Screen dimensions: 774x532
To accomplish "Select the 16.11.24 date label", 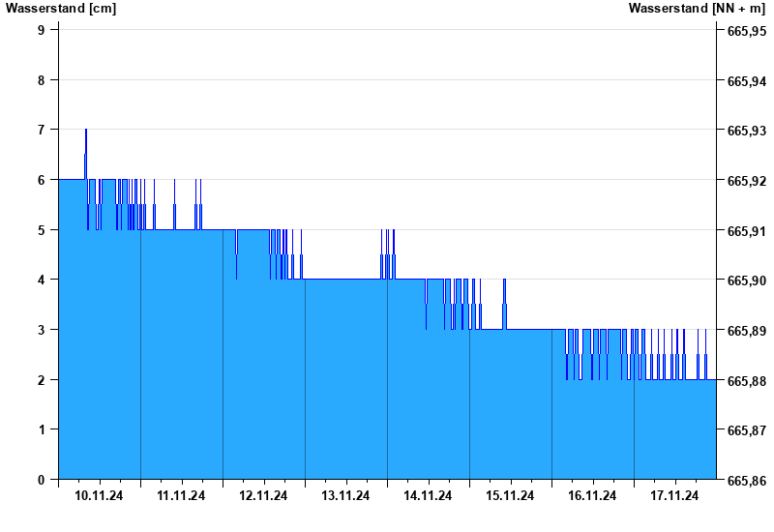I will [592, 496].
